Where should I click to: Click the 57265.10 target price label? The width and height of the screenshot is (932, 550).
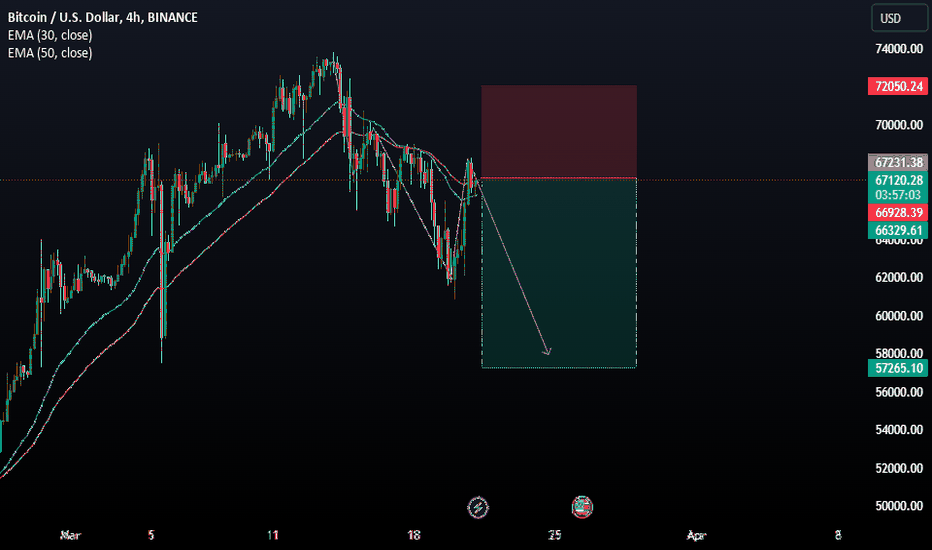(x=898, y=368)
